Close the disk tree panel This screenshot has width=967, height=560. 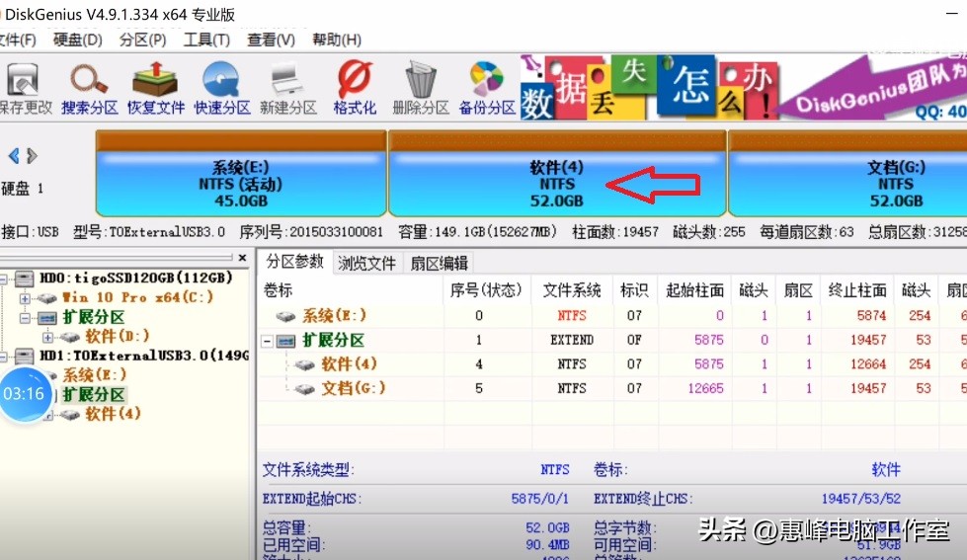(x=242, y=258)
